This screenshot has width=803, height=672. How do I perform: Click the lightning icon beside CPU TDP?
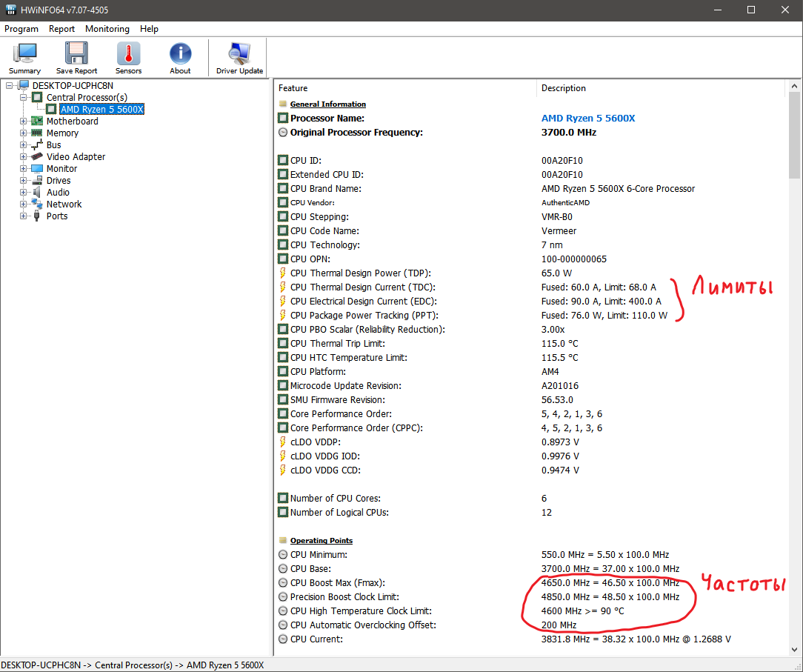coord(283,273)
